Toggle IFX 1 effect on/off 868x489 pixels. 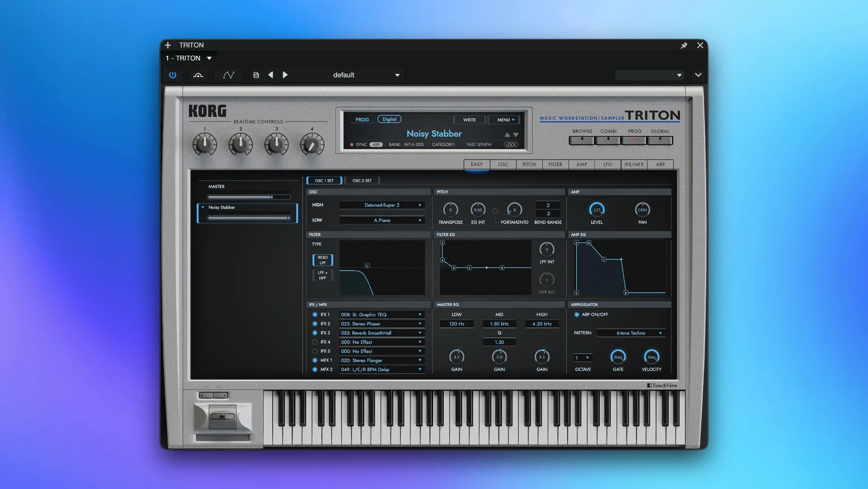tap(315, 315)
